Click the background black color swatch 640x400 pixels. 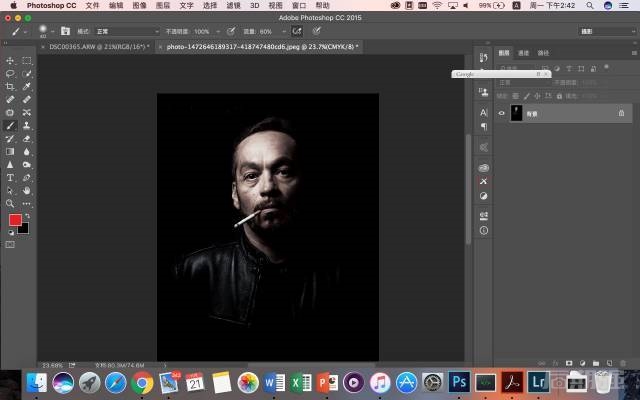tap(24, 229)
